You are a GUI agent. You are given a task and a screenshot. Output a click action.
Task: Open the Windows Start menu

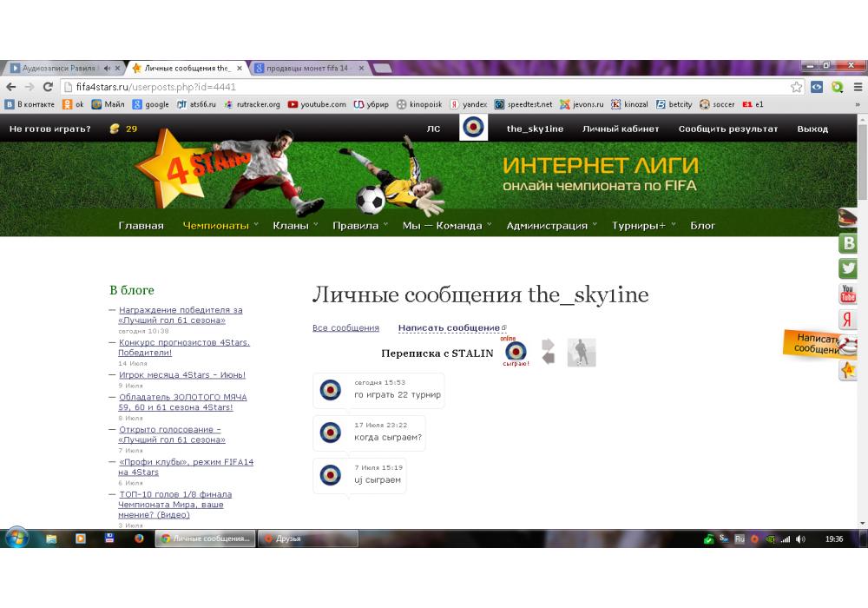16,539
